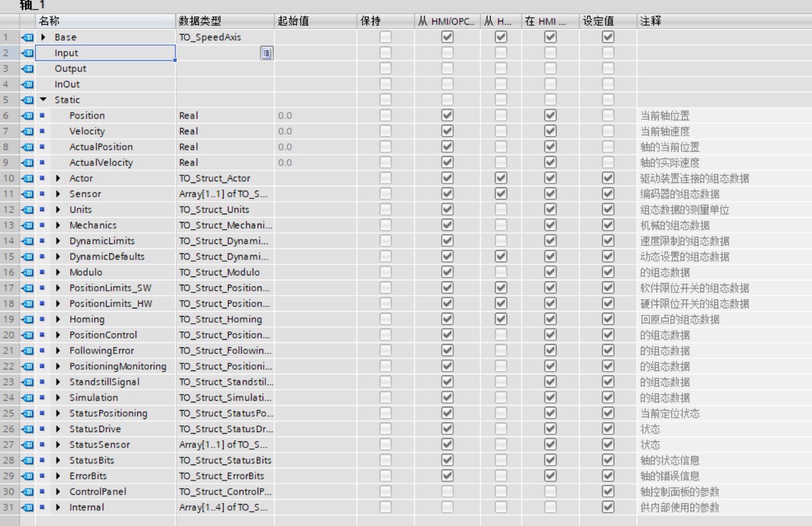Click the 名称 column header
This screenshot has height=526, width=812.
[104, 21]
